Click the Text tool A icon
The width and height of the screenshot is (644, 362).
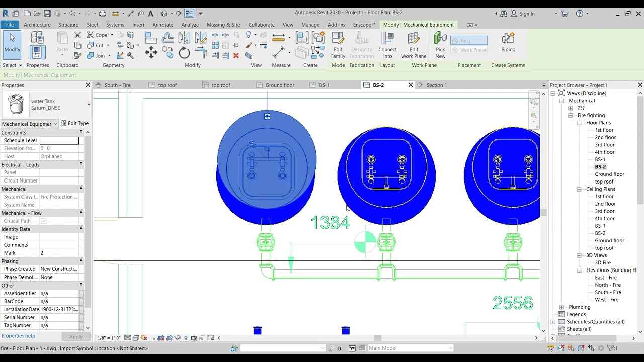pos(150,13)
